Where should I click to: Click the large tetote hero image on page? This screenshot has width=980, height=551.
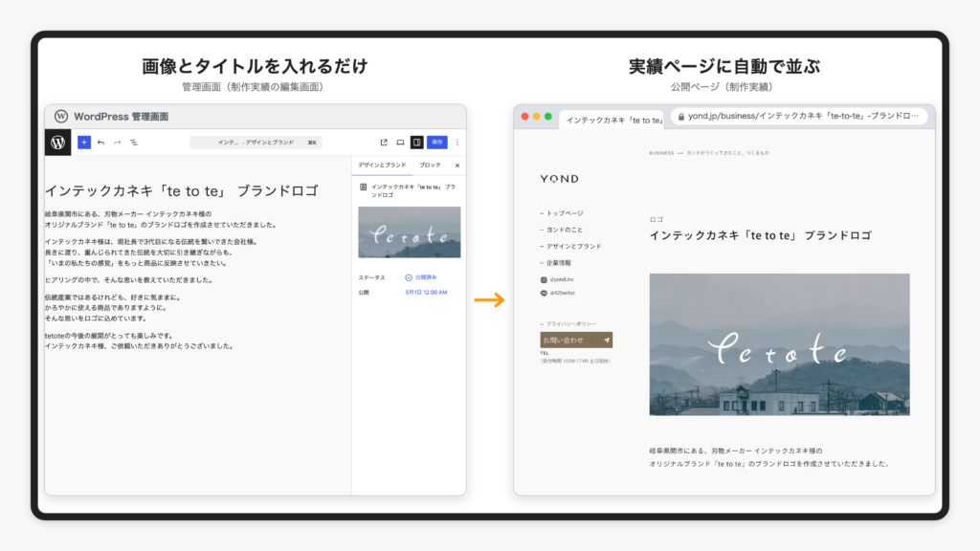coord(779,344)
